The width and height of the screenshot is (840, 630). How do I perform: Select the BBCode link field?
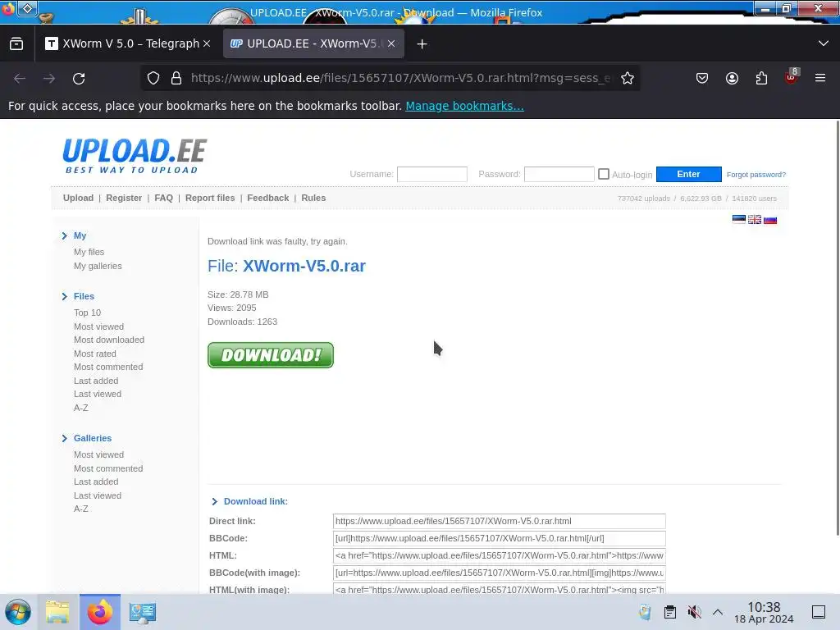[500, 538]
